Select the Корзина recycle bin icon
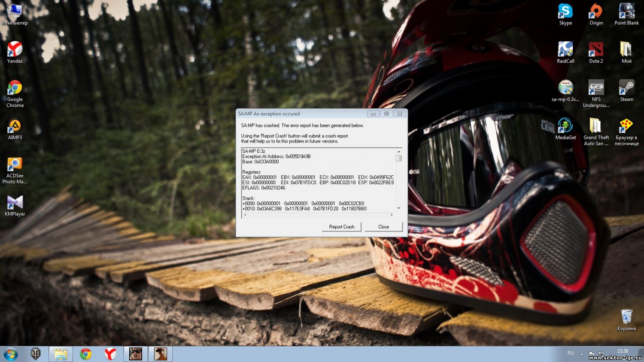 626,320
